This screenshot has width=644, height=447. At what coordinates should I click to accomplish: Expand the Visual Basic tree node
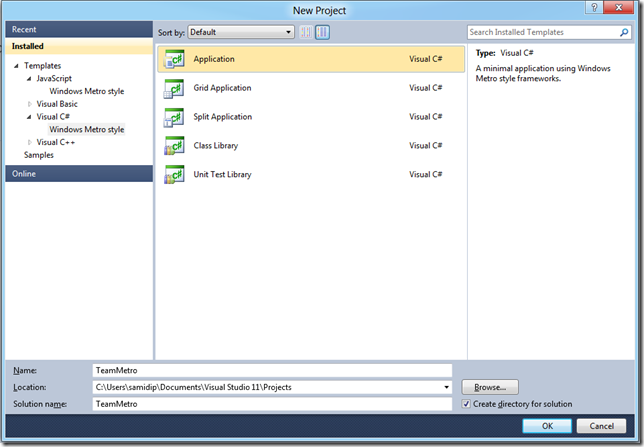[28, 104]
